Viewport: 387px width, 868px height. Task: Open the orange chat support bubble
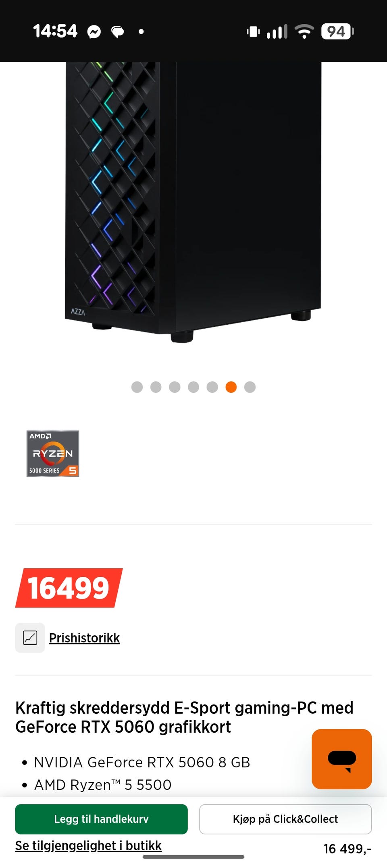point(341,758)
